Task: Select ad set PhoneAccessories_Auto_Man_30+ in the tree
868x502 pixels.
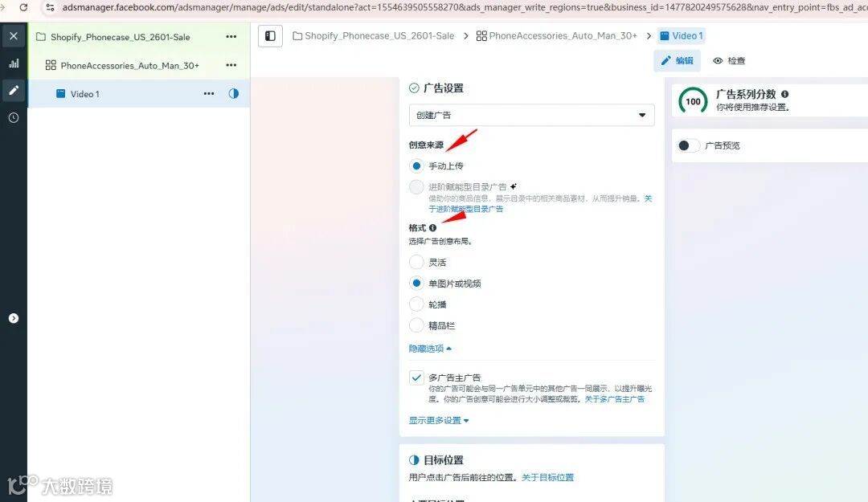Action: click(129, 65)
